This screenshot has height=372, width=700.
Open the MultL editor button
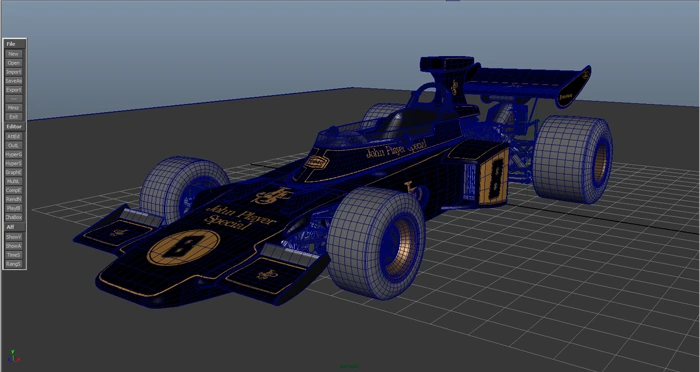(x=13, y=181)
